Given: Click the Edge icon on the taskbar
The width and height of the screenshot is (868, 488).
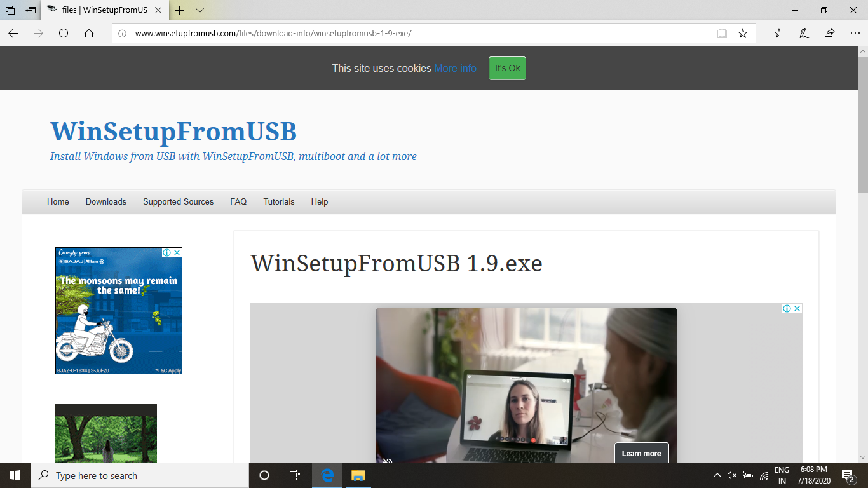Looking at the screenshot, I should (327, 475).
